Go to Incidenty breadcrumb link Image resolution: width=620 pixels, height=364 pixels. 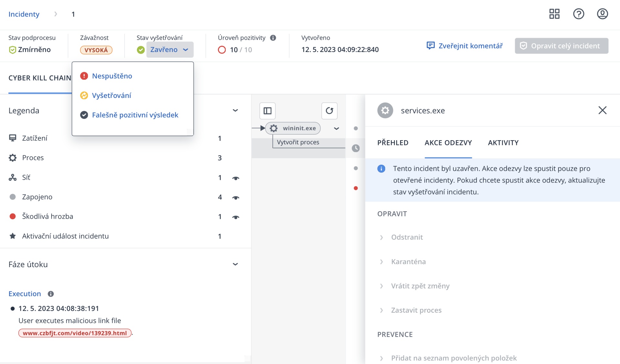tap(24, 14)
